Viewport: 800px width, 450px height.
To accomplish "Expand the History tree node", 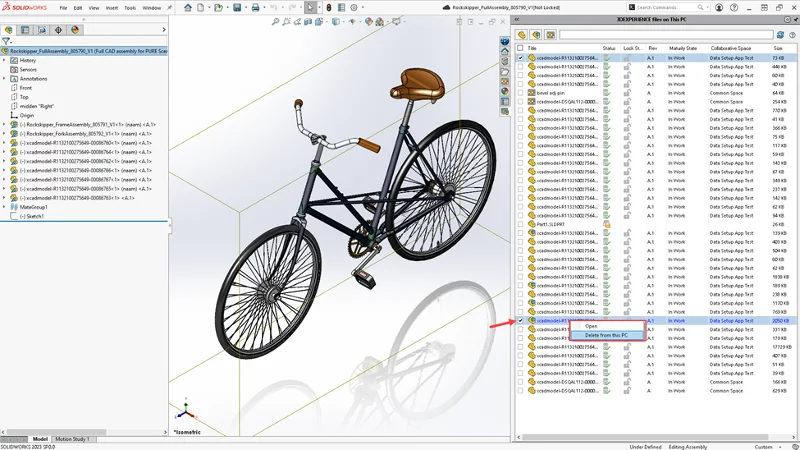I will pyautogui.click(x=4, y=60).
